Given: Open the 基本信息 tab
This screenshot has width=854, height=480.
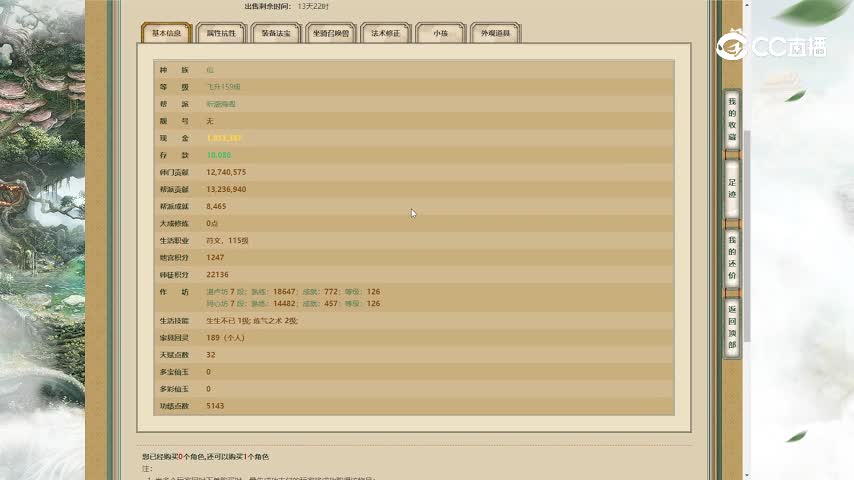Looking at the screenshot, I should click(x=166, y=33).
